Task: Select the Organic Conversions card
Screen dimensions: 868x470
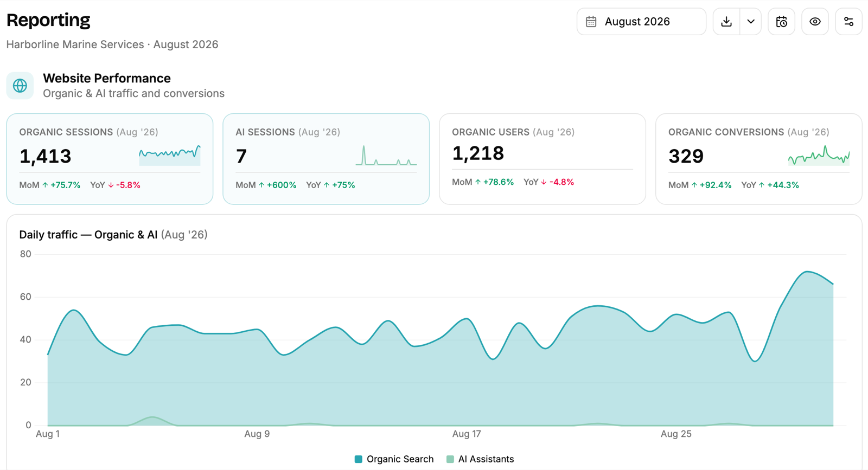Action: (759, 159)
